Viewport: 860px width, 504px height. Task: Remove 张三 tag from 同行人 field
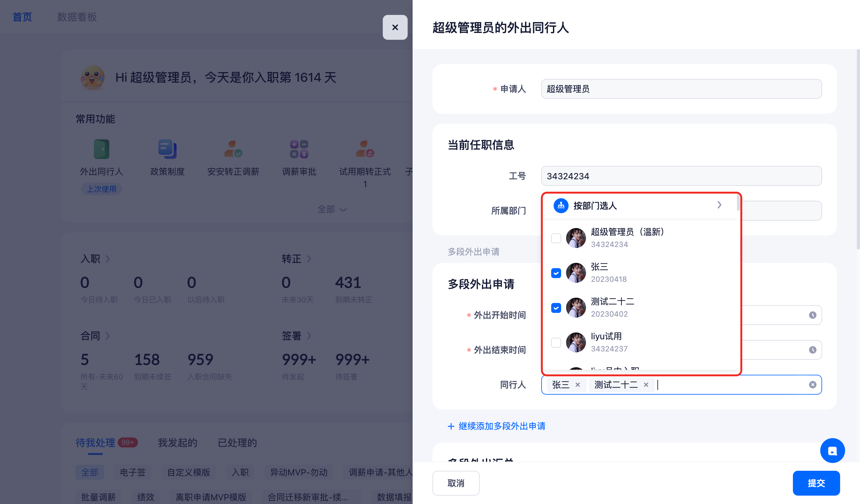tap(578, 385)
